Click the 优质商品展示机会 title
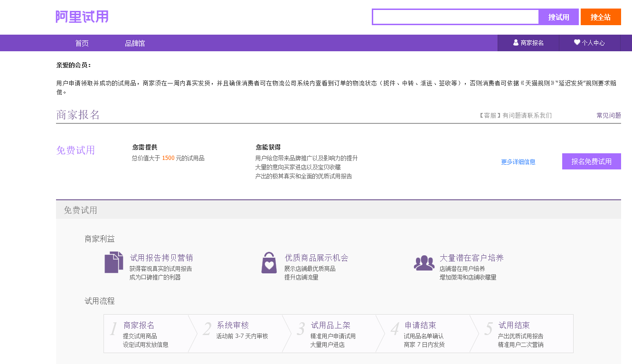This screenshot has width=632, height=364. (x=317, y=258)
